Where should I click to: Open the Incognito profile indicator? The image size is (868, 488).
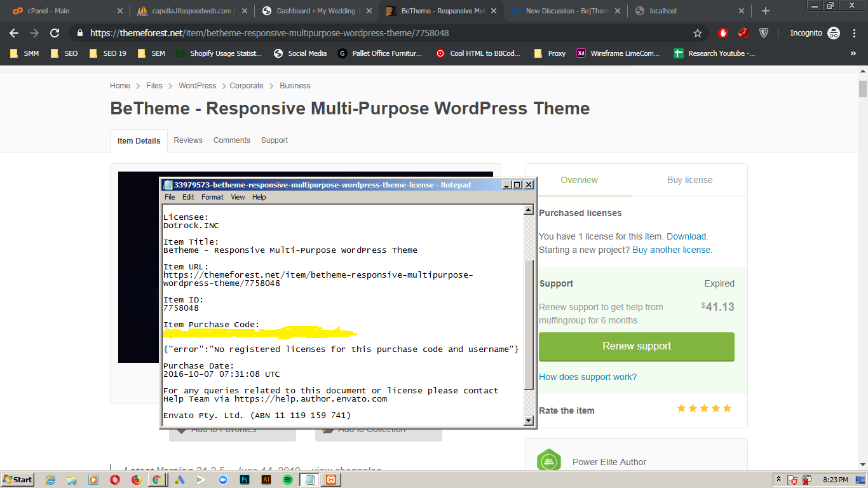(815, 33)
